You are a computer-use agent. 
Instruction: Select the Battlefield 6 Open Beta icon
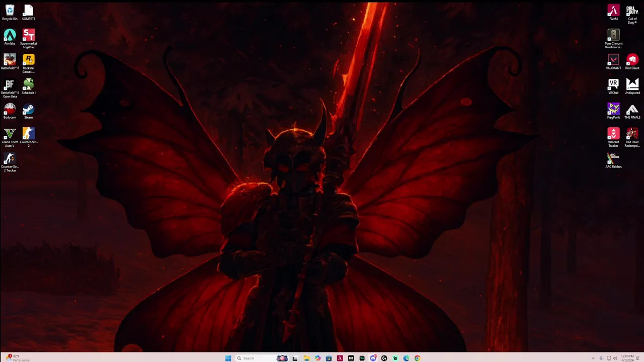click(10, 88)
